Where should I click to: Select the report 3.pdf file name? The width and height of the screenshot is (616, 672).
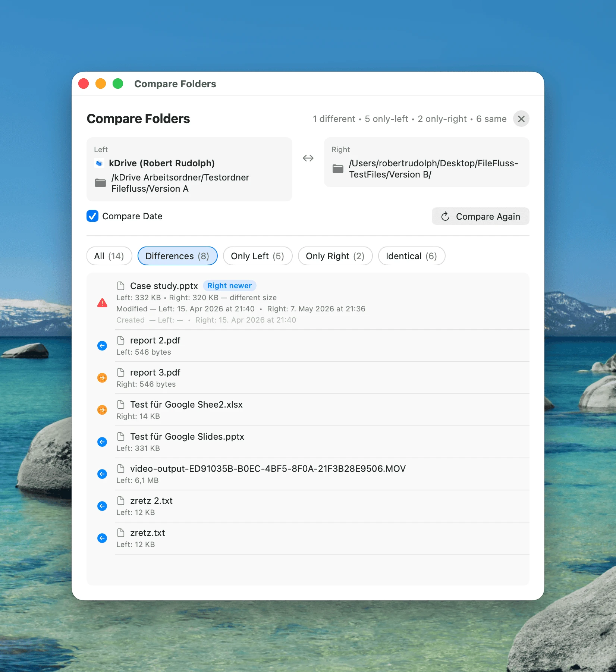coord(155,373)
